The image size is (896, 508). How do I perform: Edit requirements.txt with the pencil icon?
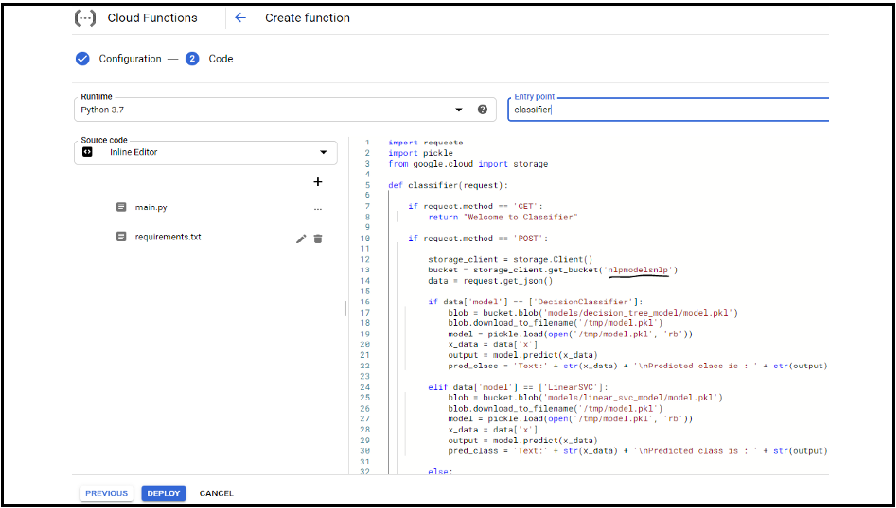pos(301,239)
